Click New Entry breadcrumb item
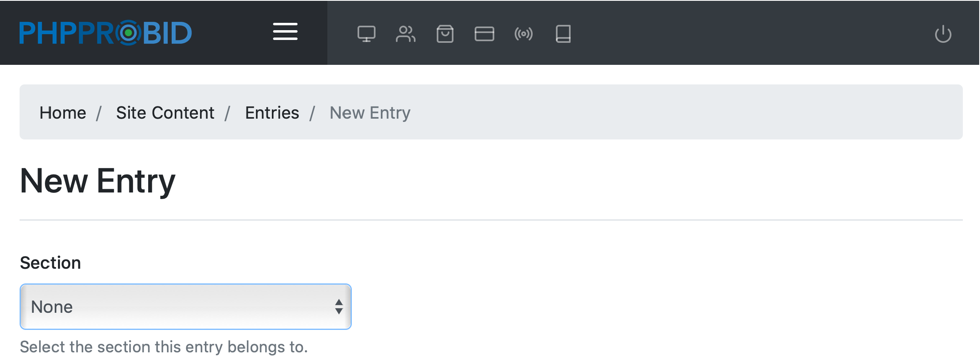The width and height of the screenshot is (980, 356). point(370,113)
